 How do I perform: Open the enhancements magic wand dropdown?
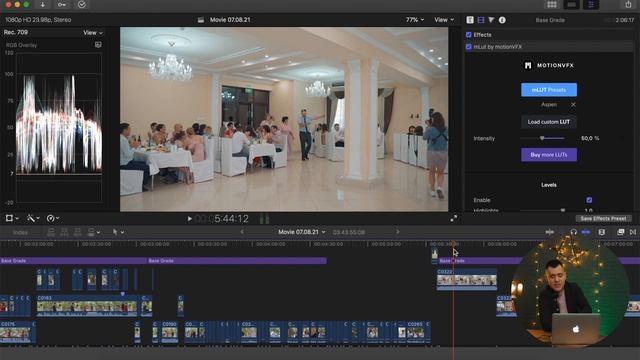pos(33,219)
